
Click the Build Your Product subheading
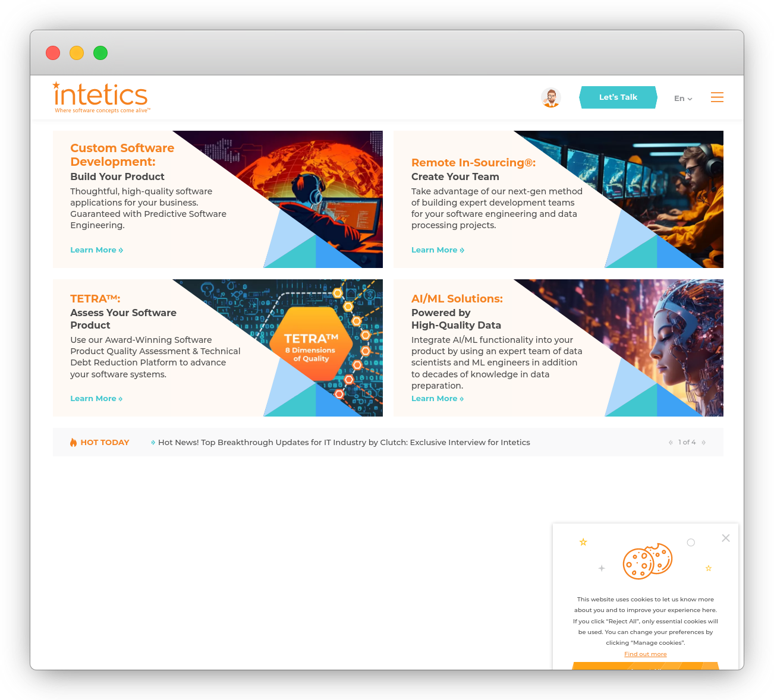point(117,176)
